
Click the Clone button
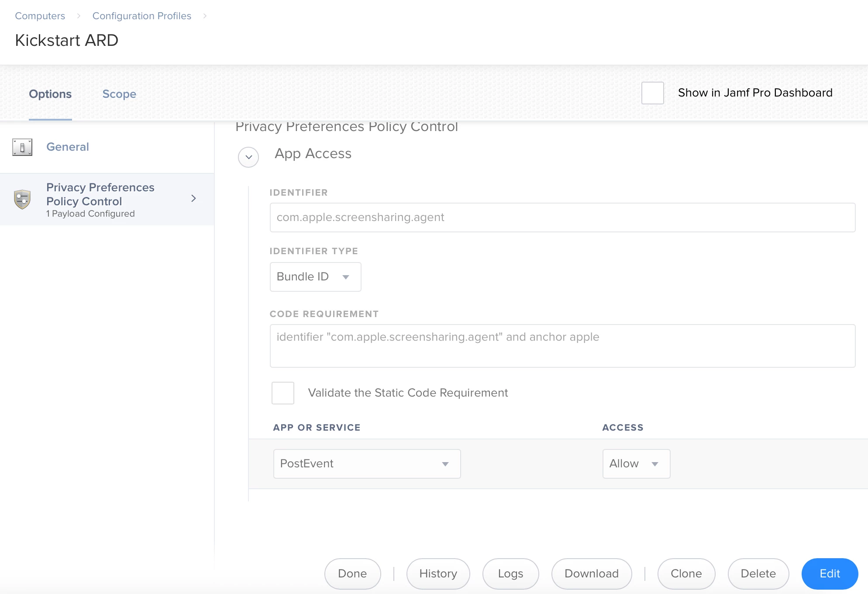(686, 574)
